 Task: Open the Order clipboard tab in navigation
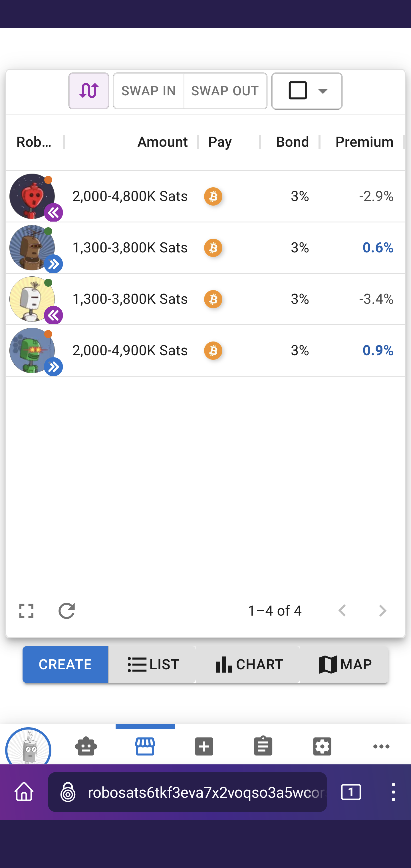point(263,746)
